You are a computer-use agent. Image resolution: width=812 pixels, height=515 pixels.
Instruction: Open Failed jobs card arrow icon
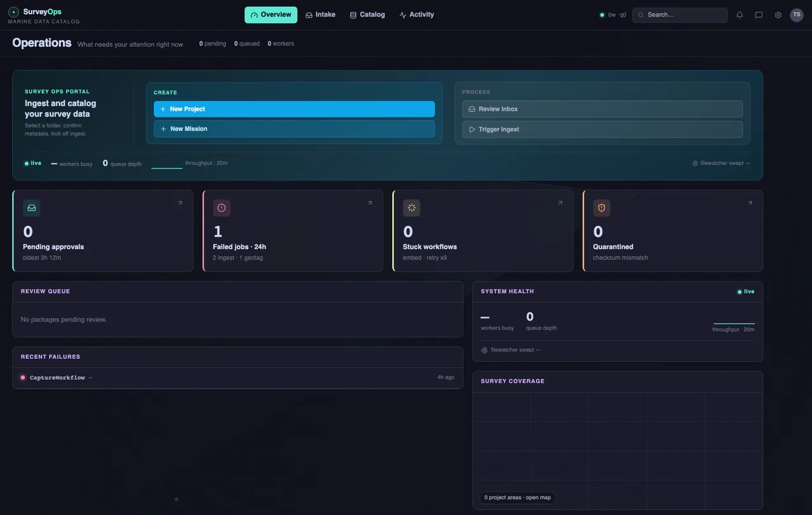pos(370,203)
